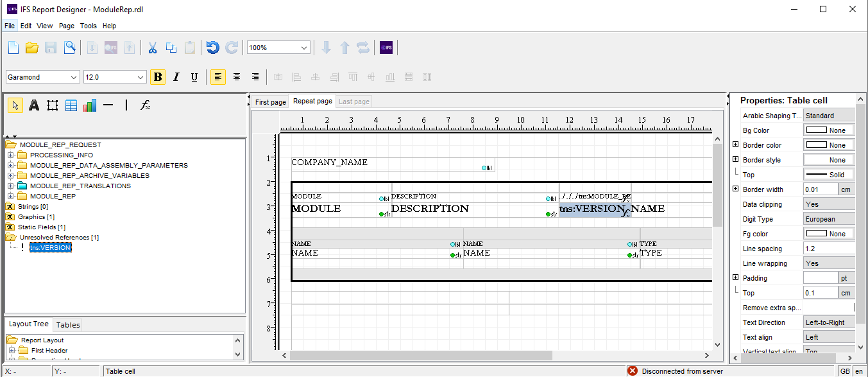Open the Page menu
Image resolution: width=868 pixels, height=377 pixels.
67,26
